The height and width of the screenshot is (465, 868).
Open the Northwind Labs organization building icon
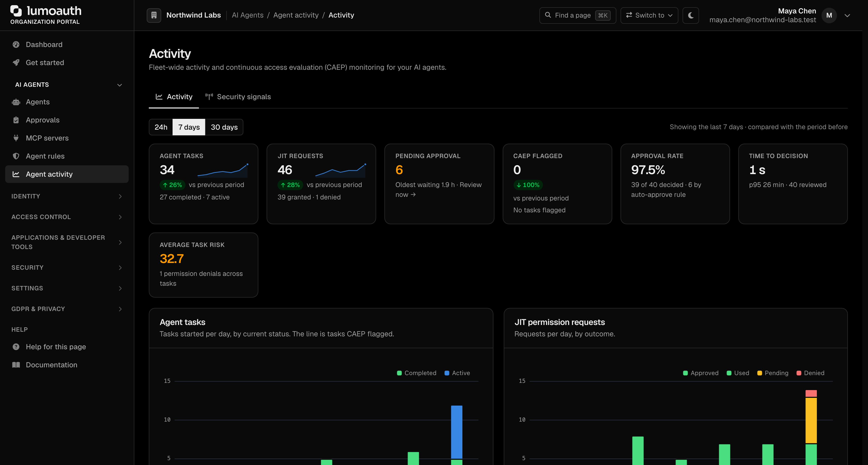(154, 15)
